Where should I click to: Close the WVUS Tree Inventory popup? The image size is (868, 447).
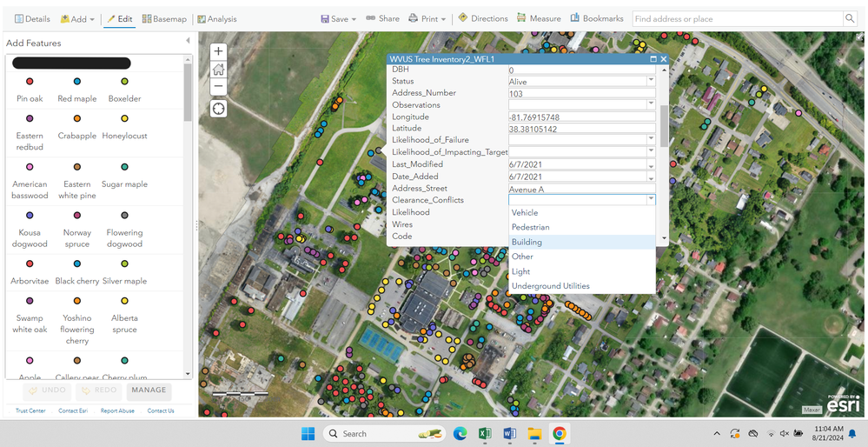pos(664,59)
